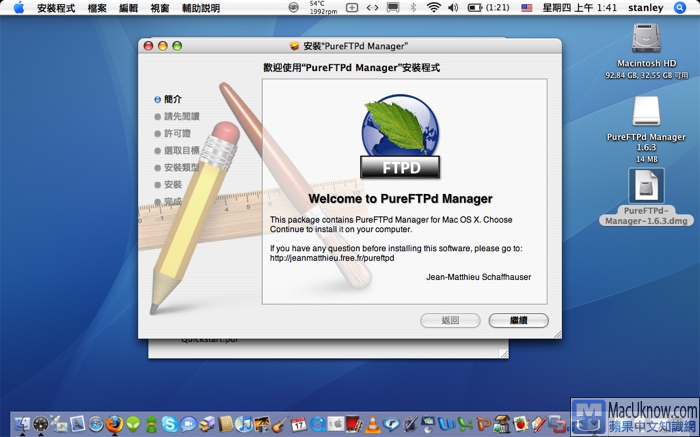Select the PureFTPd Manager 1.6.3 mounted volume
Viewport: 700px width, 437px height.
point(646,111)
